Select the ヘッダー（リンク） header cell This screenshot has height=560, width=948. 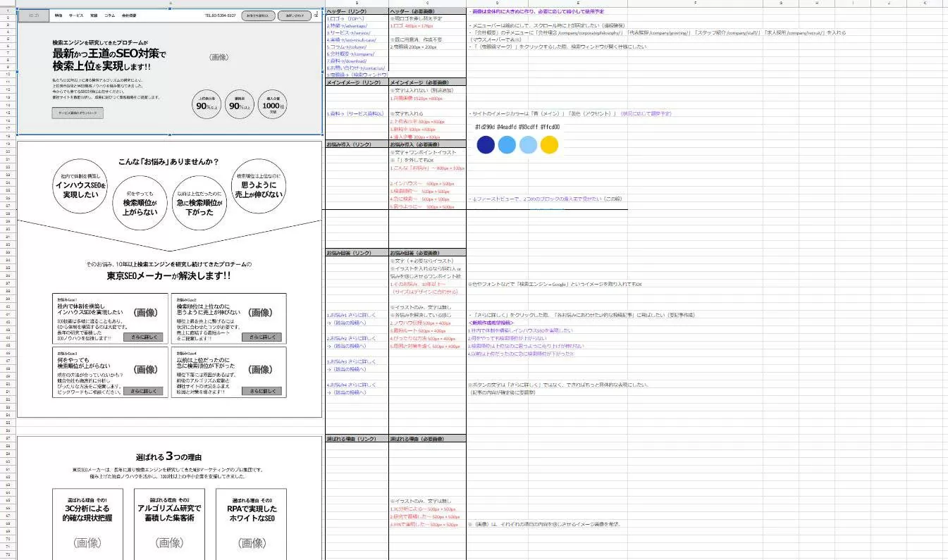click(x=357, y=12)
